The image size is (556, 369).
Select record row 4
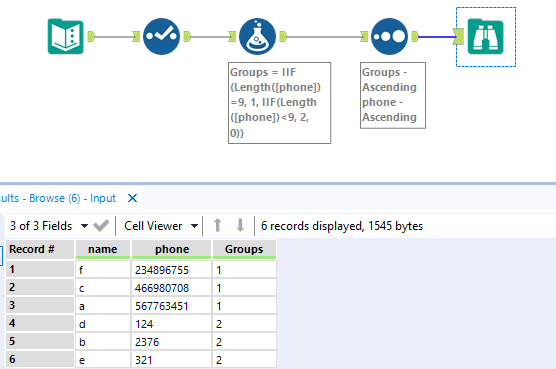click(40, 324)
